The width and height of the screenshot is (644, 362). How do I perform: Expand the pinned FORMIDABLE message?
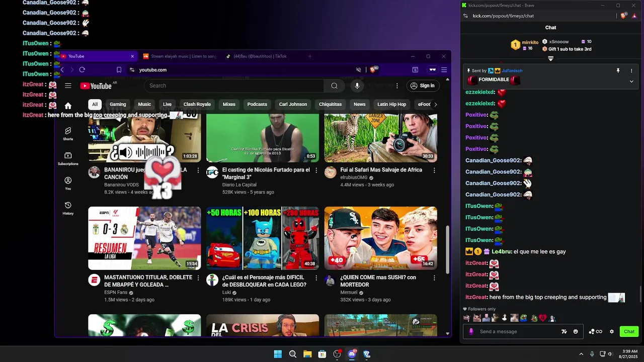[x=631, y=81]
